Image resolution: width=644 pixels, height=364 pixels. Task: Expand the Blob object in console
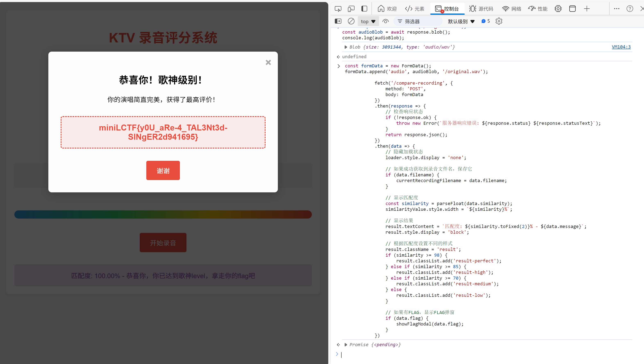(x=345, y=47)
